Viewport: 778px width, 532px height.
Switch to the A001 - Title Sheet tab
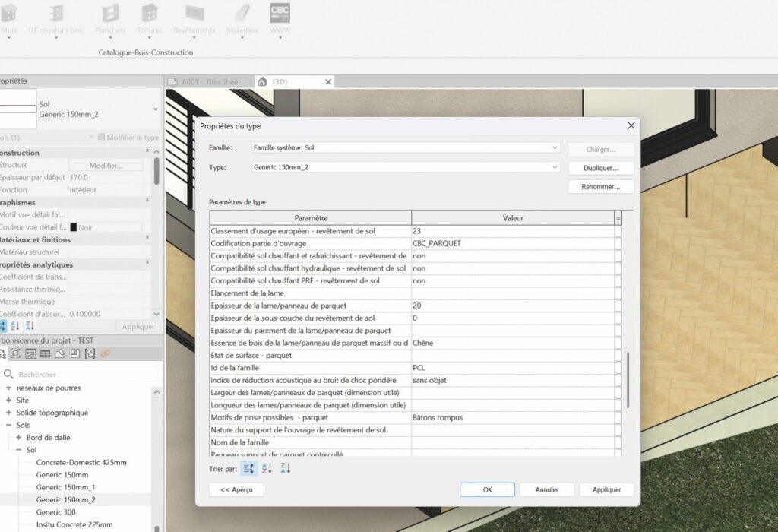tap(210, 82)
